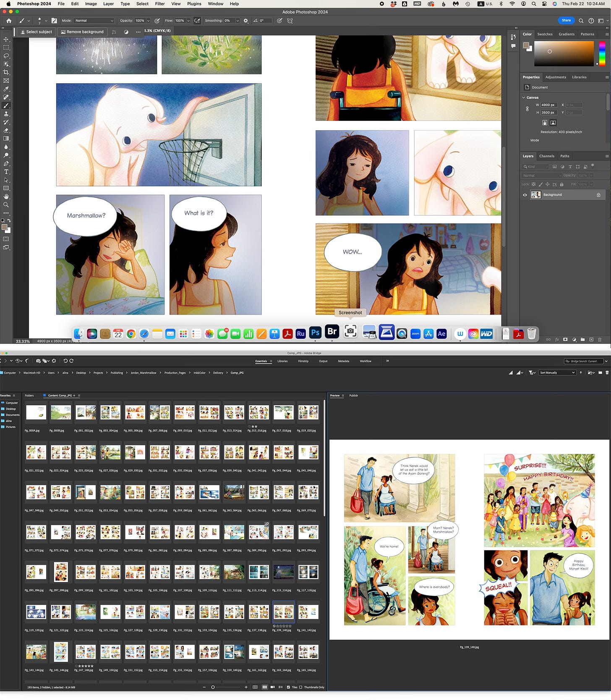Click Production_Pages in Bridge breadcrumb
This screenshot has height=700, width=611.
(x=175, y=373)
